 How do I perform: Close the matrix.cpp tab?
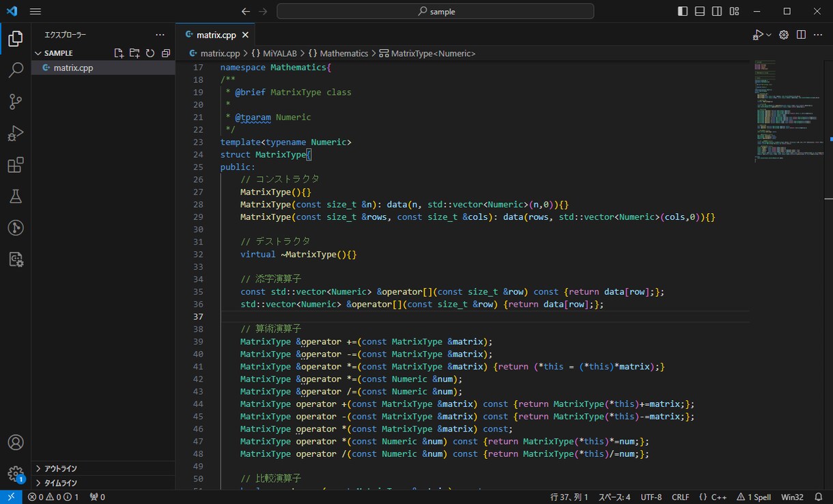coord(246,35)
